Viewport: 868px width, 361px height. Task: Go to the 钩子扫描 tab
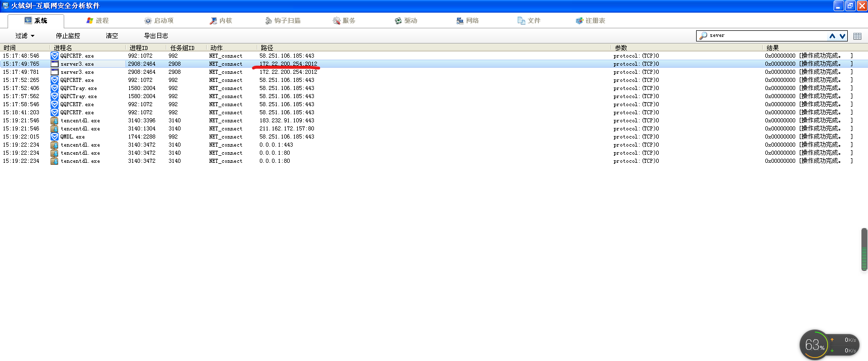pyautogui.click(x=283, y=21)
